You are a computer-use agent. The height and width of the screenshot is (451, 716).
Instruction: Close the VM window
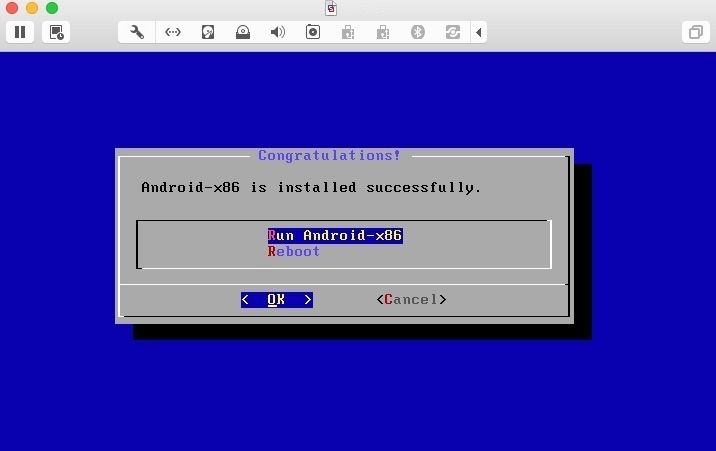point(12,8)
